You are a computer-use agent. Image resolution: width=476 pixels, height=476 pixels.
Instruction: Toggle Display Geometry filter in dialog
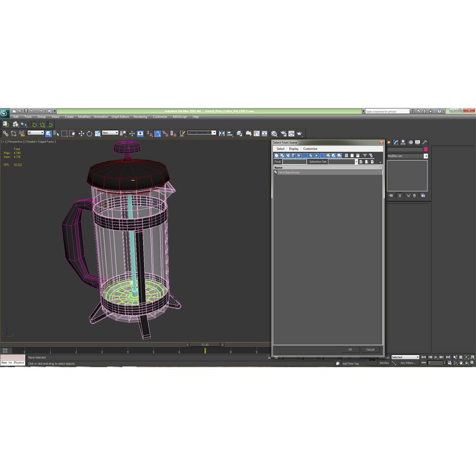(276, 156)
